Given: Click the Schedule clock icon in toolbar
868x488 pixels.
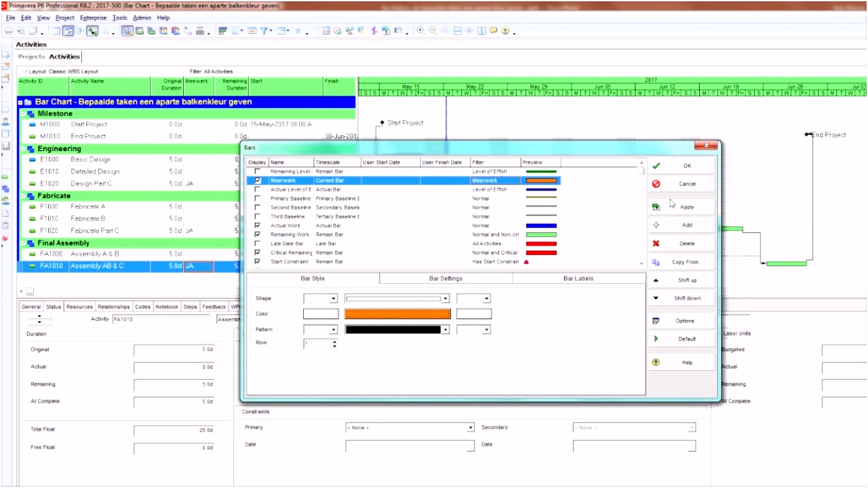Looking at the screenshot, I should (x=336, y=31).
